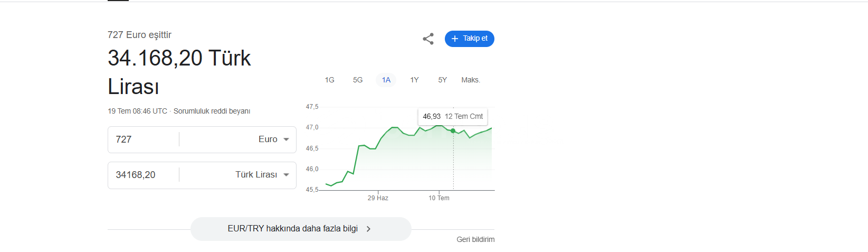
Task: Click dropdown arrow next to Euro
Action: click(x=286, y=139)
